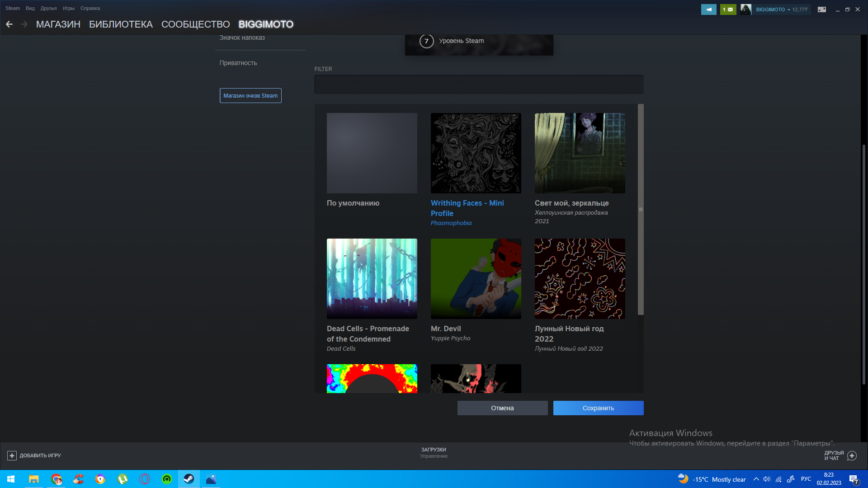Open the Приватность settings section
868x488 pixels.
238,63
